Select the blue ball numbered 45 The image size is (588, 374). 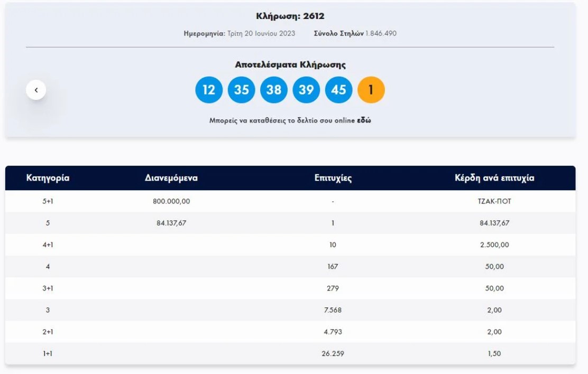[339, 89]
